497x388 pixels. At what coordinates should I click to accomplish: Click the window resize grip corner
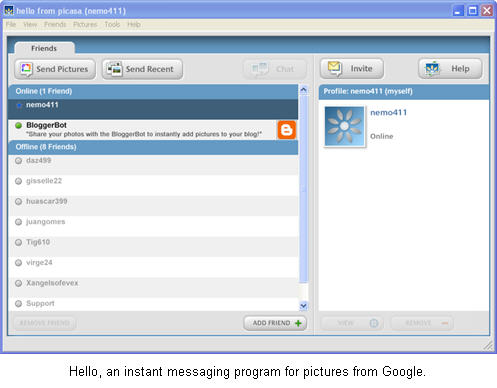[488, 346]
